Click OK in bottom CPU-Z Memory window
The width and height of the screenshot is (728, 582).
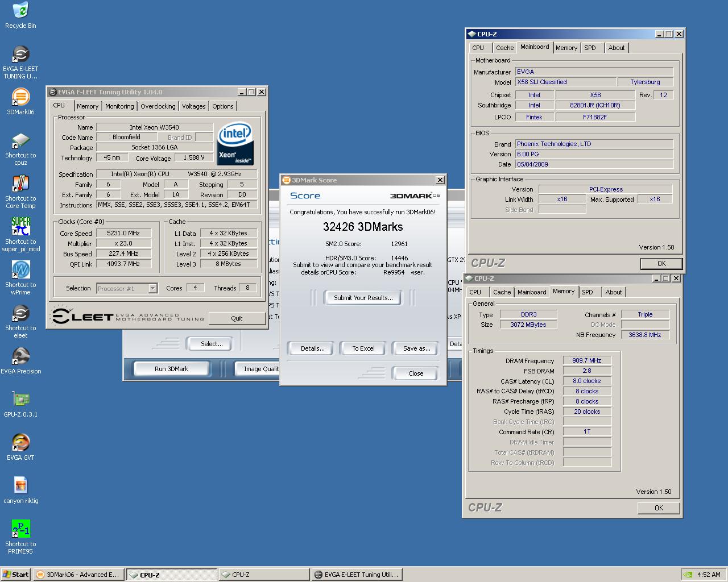pyautogui.click(x=659, y=508)
